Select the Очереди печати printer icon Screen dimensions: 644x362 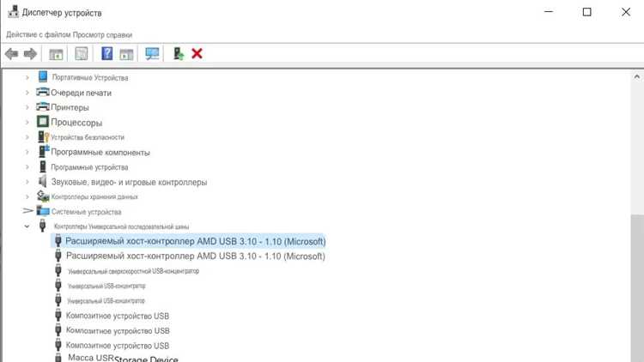point(43,92)
